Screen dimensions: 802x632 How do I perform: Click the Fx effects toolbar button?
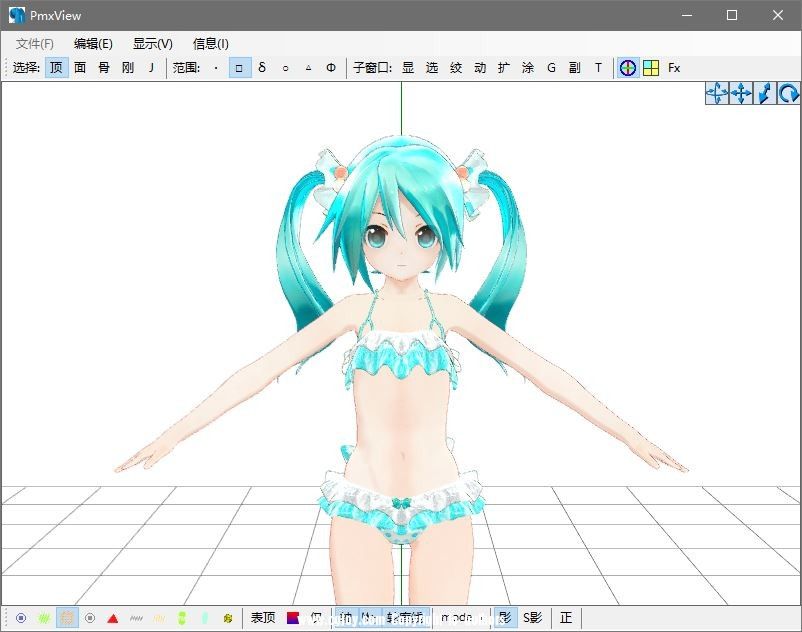(675, 68)
